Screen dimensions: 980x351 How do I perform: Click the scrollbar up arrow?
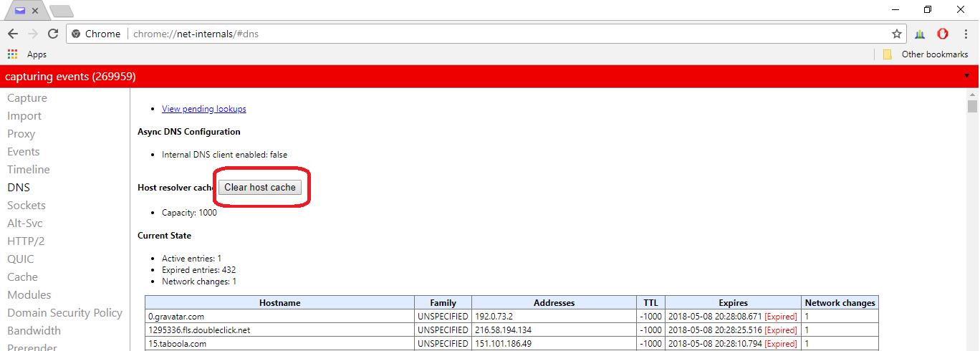[972, 94]
